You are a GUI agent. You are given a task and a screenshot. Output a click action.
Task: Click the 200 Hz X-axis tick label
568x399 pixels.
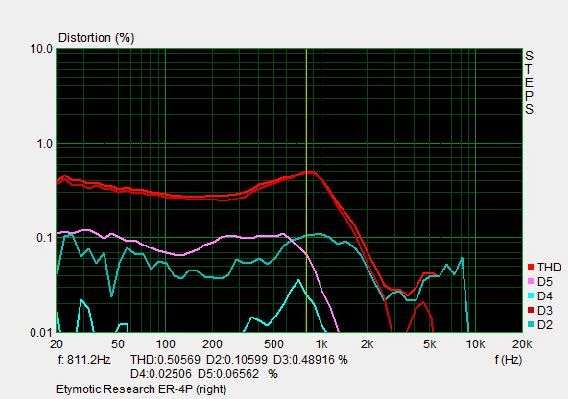tap(212, 344)
